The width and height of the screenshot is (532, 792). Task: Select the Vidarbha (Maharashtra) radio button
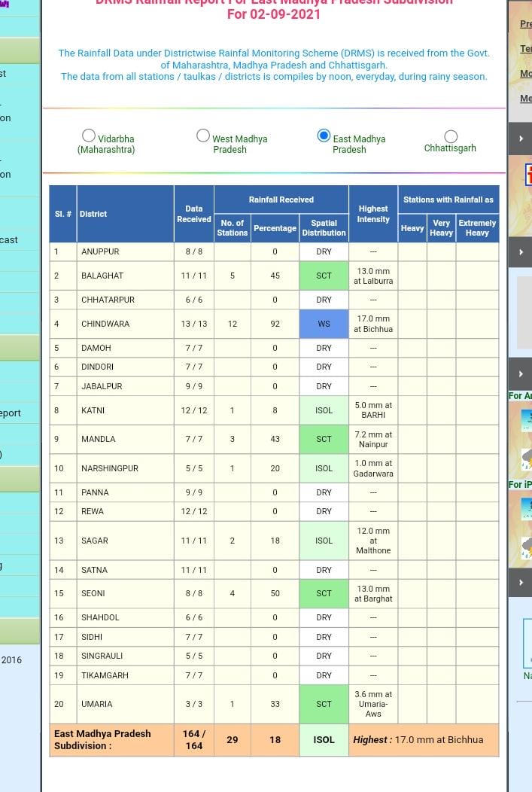(89, 136)
